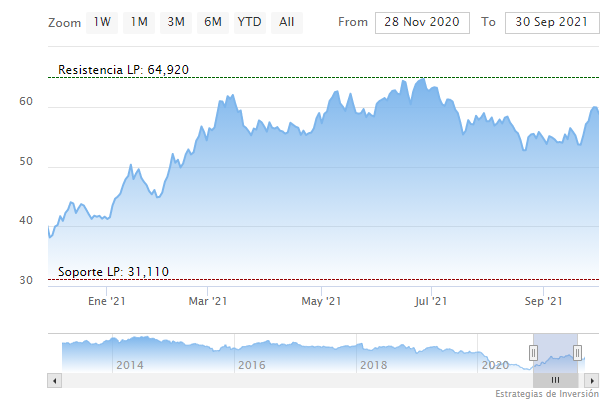Click the To date input field
Viewport: 616px width, 406px height.
point(550,21)
